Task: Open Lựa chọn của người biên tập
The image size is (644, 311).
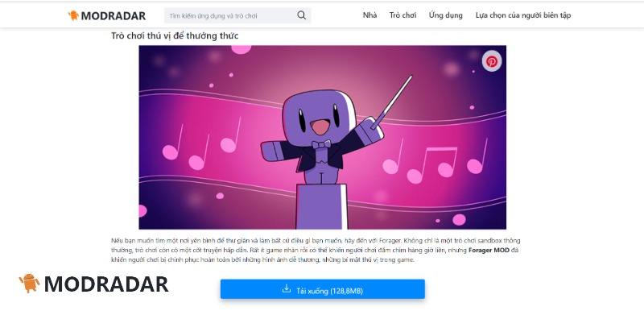Action: click(522, 15)
